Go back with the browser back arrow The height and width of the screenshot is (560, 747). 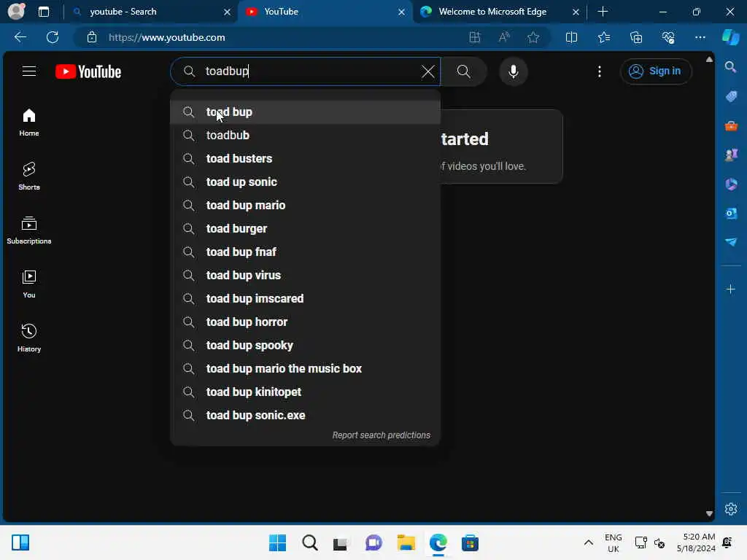tap(20, 37)
